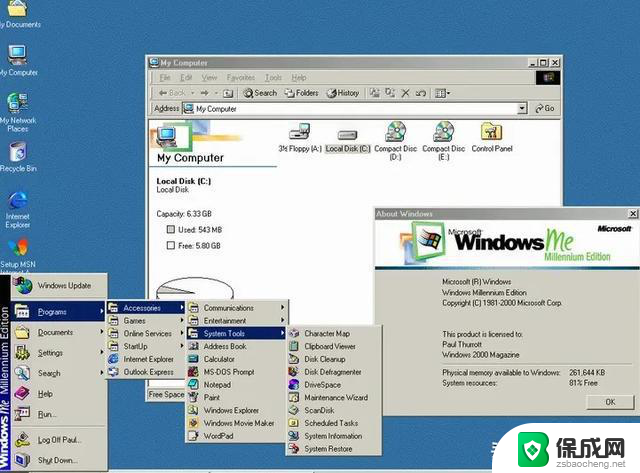The width and height of the screenshot is (640, 473).
Task: Open Help from the Start menu
Action: click(60, 394)
